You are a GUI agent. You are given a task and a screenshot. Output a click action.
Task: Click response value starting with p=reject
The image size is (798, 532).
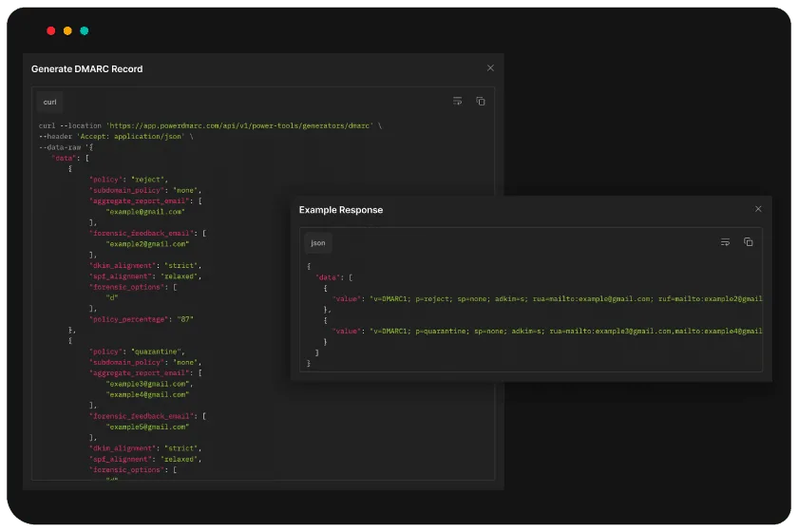pos(566,299)
